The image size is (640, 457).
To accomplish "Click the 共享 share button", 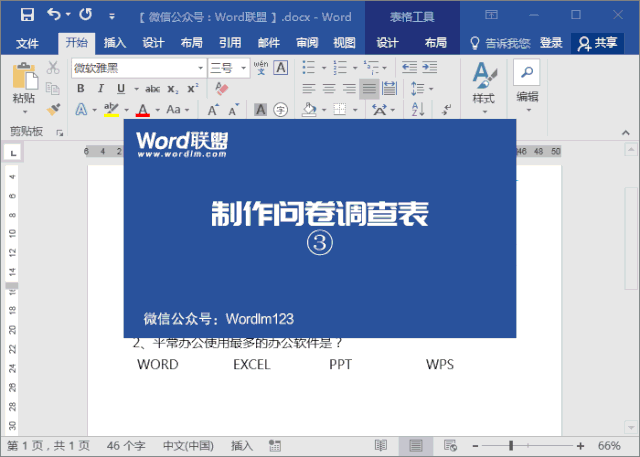I will 598,43.
